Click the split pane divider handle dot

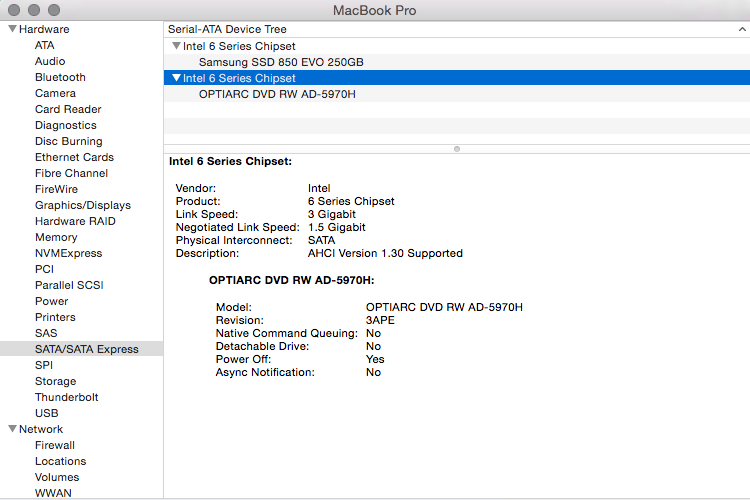(457, 149)
